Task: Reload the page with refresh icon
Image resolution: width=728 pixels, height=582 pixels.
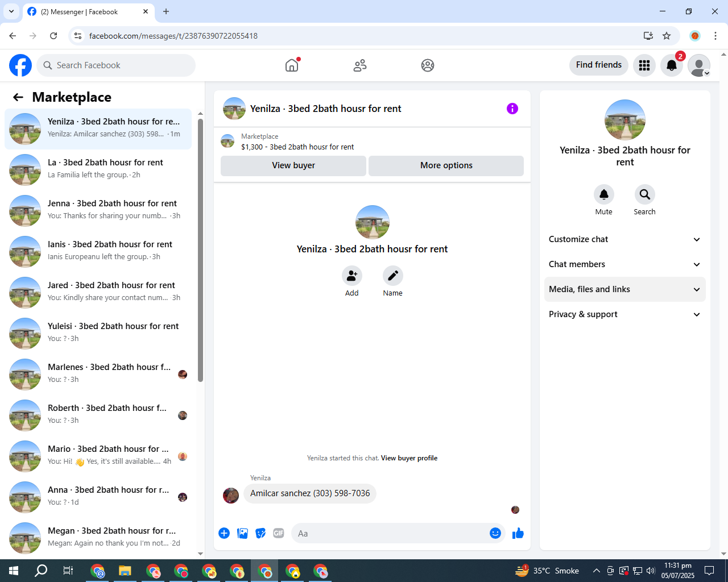Action: click(53, 36)
